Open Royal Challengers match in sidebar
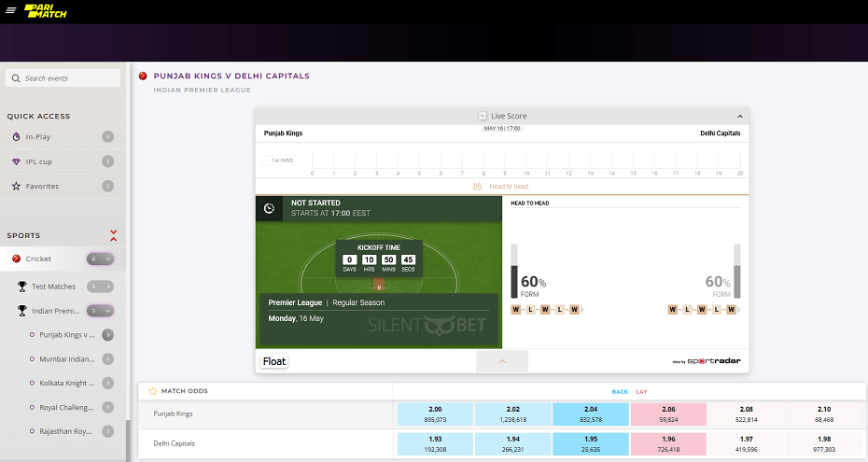The image size is (868, 462). (x=66, y=407)
